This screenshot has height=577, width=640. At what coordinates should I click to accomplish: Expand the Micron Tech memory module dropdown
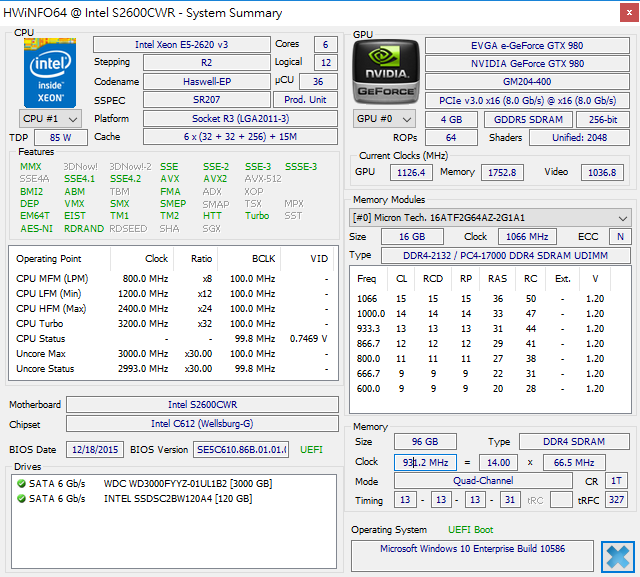(x=490, y=218)
